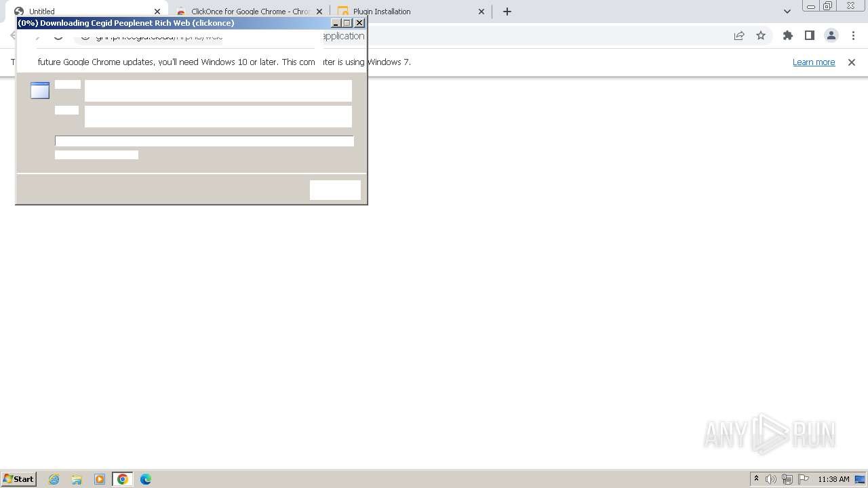Open the tab search dropdown arrow
The image size is (868, 488).
[x=787, y=12]
